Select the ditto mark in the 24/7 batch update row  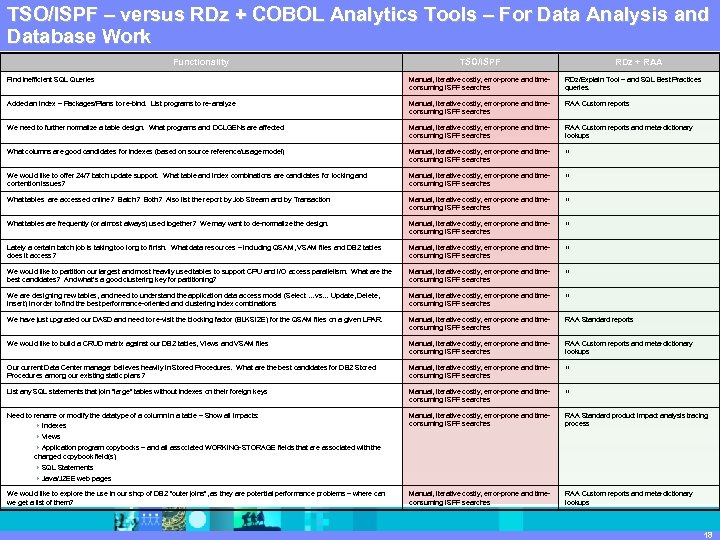point(568,175)
